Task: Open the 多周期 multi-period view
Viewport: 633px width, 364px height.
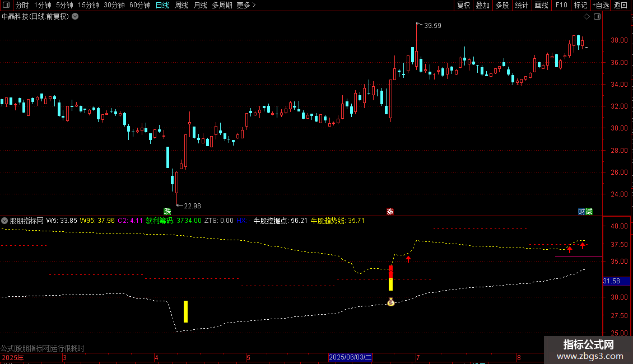Action: (x=222, y=5)
